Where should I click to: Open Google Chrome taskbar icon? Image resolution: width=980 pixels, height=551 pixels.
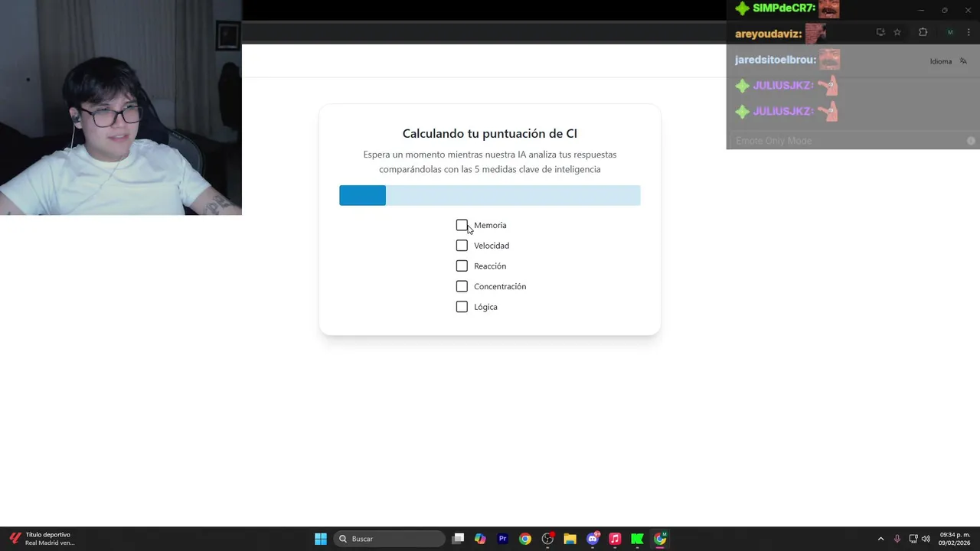pyautogui.click(x=525, y=539)
